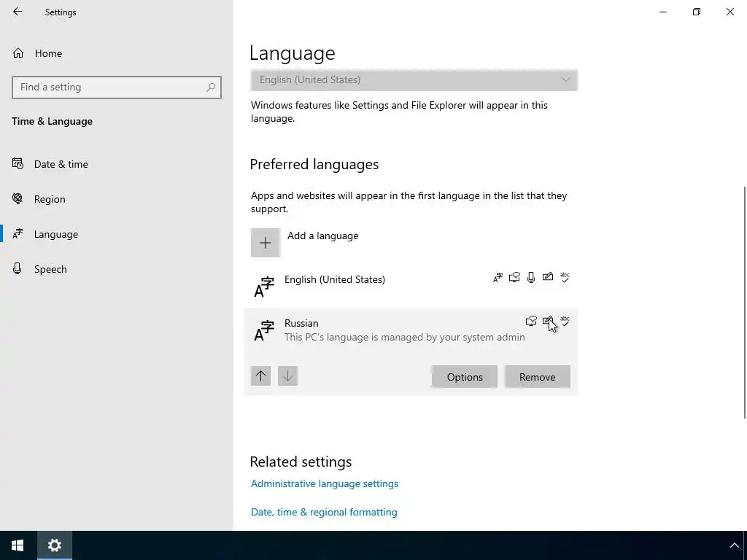Click the language glyph icon beside English
Viewport: 747px width, 560px height.
coord(264,287)
